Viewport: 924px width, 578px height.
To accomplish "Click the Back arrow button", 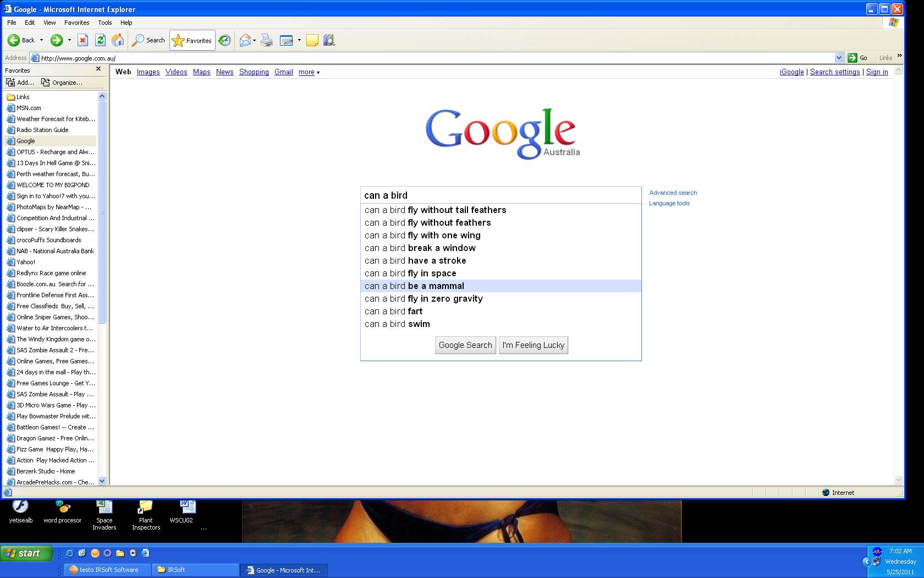I will click(x=21, y=40).
